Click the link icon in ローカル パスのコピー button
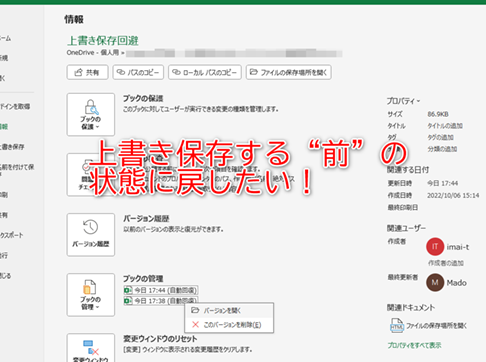 (176, 72)
